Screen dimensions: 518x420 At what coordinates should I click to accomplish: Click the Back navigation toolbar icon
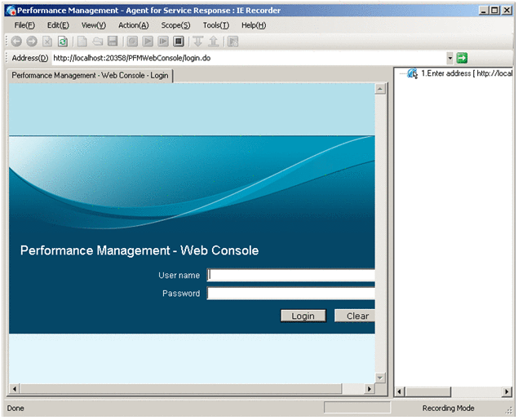pos(16,42)
